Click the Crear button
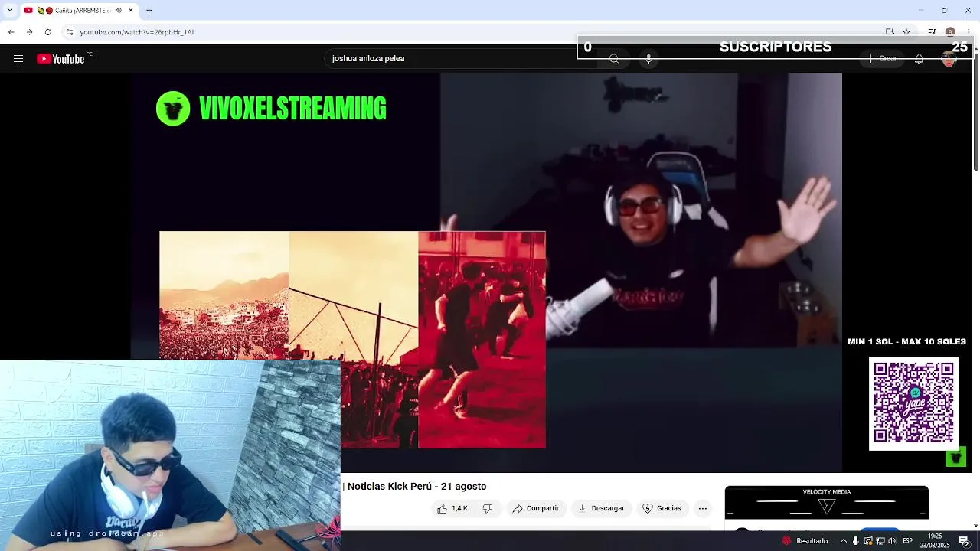The height and width of the screenshot is (551, 980). coord(884,59)
